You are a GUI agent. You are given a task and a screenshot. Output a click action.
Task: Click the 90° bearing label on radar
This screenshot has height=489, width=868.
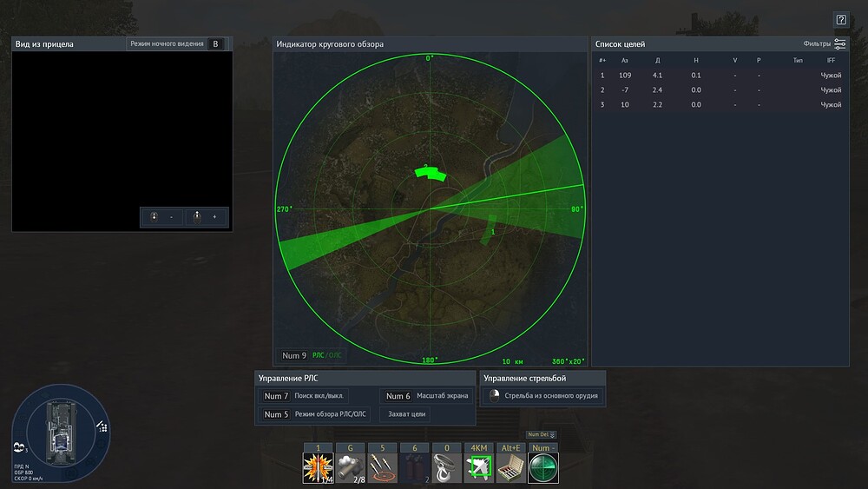click(577, 209)
